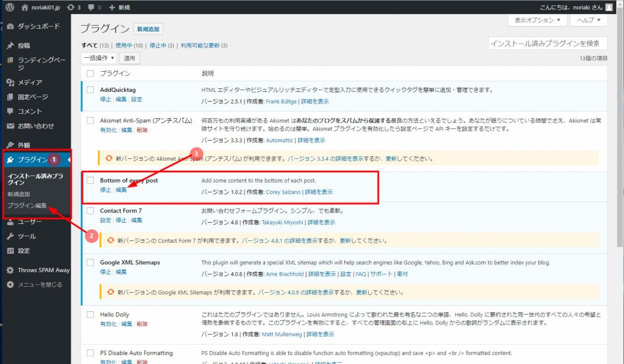624x364 pixels.
Task: Click the 適用 apply button
Action: [129, 58]
